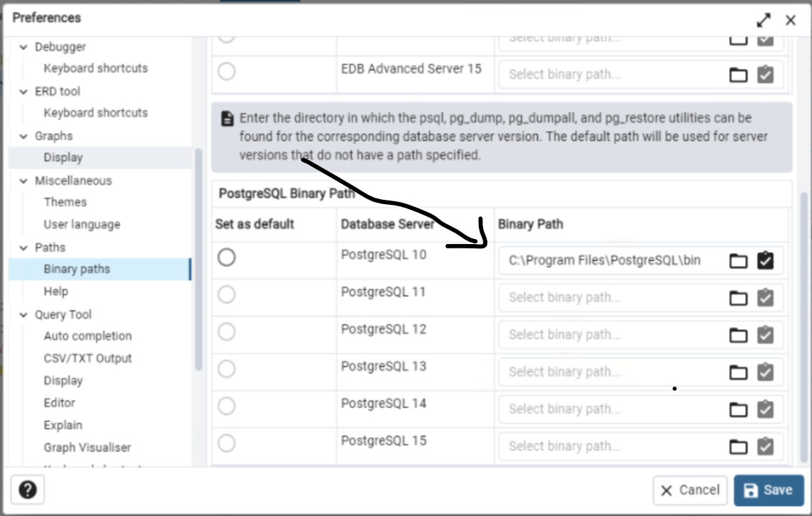Validate PostgreSQL 13 binary path
Viewport: 812px width, 516px height.
[766, 372]
